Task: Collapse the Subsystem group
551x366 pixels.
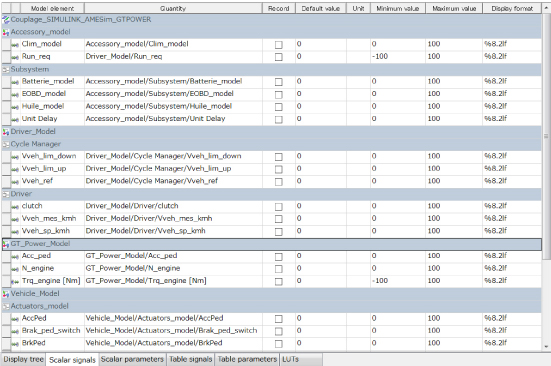Action: pos(6,70)
